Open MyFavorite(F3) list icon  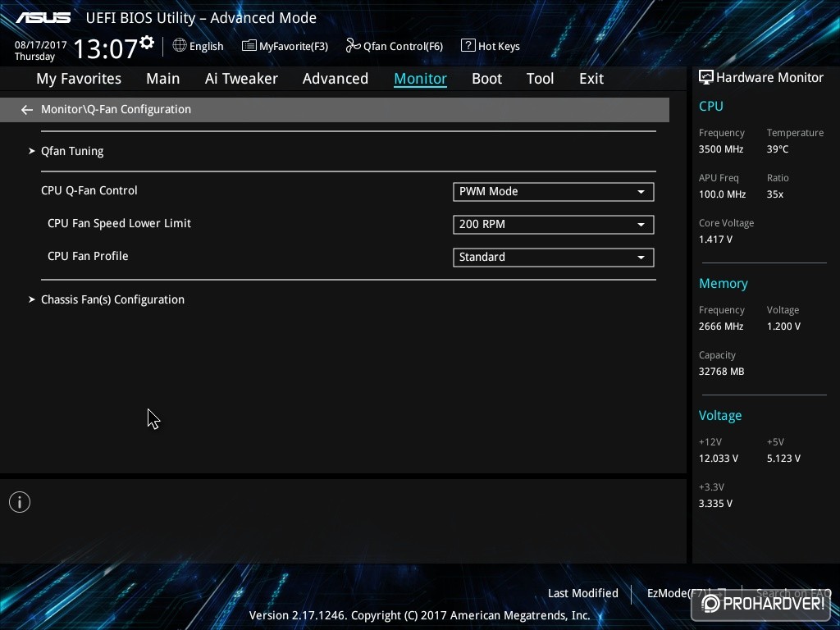click(x=249, y=46)
